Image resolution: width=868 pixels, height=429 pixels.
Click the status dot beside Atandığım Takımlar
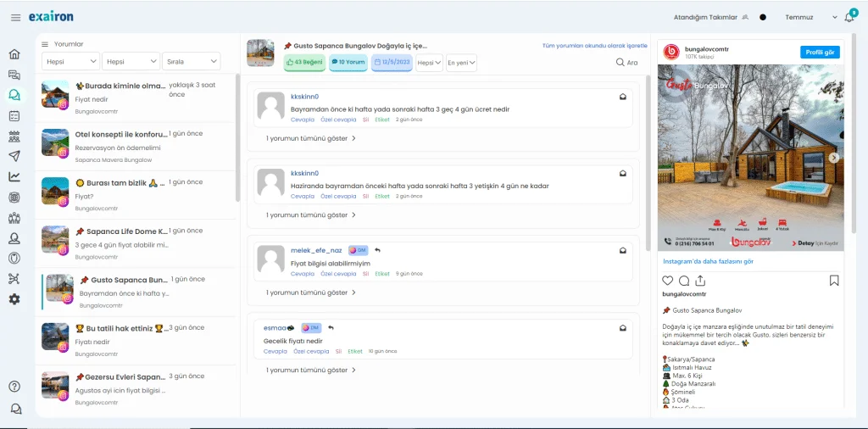pyautogui.click(x=763, y=17)
